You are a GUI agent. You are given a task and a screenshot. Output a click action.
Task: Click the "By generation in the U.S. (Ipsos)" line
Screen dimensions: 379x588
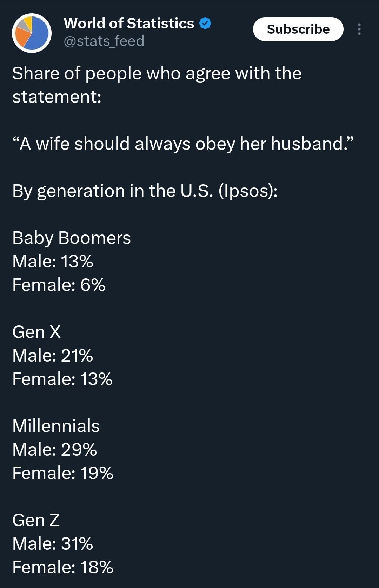(145, 191)
